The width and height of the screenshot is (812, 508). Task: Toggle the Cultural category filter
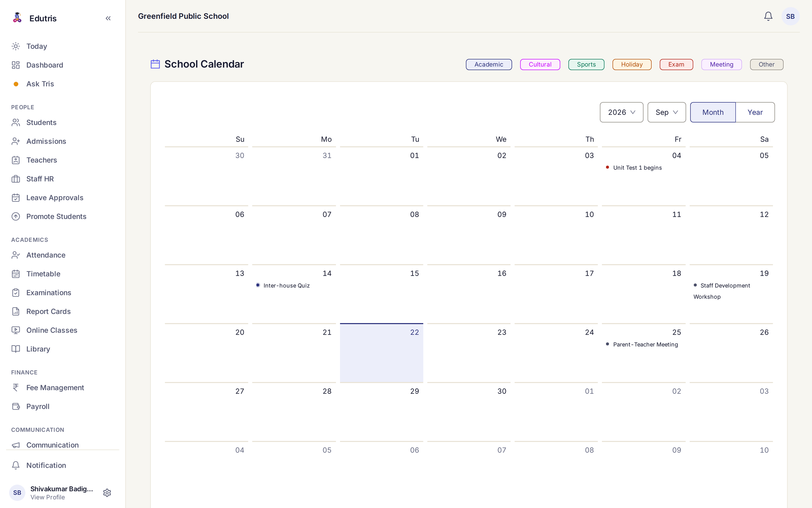[x=540, y=64]
